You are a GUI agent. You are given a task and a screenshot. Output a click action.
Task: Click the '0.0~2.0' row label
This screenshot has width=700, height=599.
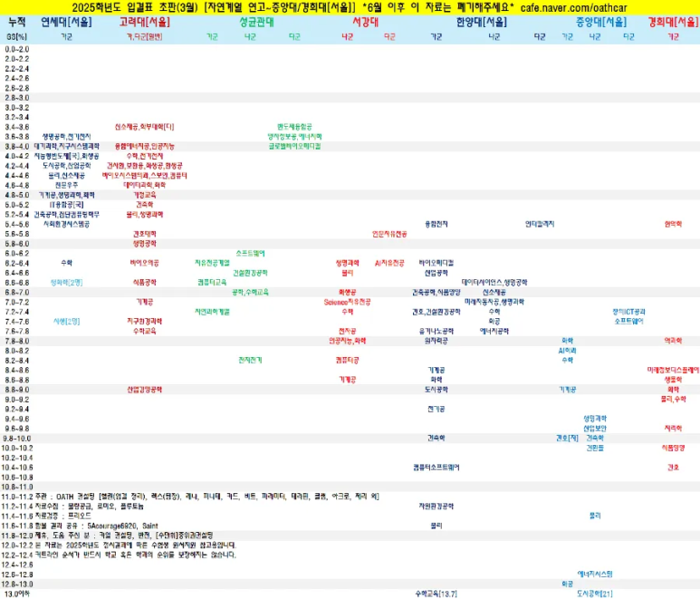click(17, 49)
